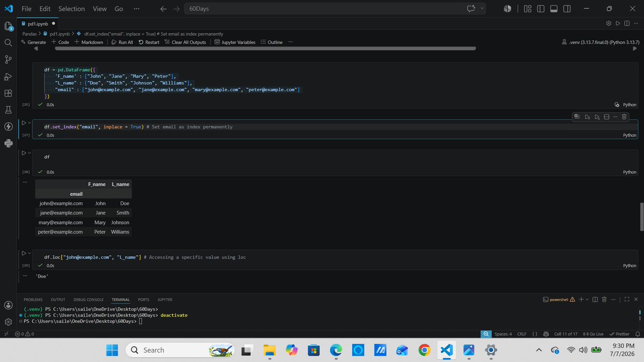Open the Selection menu
The width and height of the screenshot is (644, 362).
71,9
